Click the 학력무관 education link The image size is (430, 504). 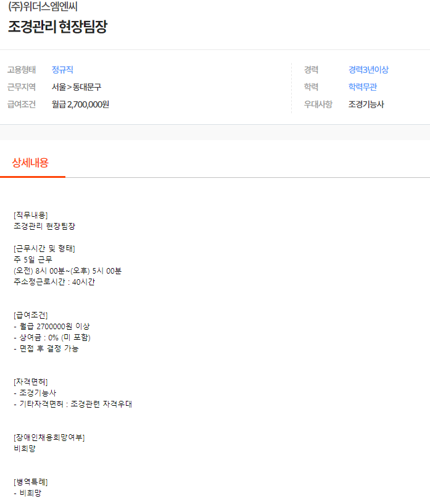pyautogui.click(x=363, y=87)
